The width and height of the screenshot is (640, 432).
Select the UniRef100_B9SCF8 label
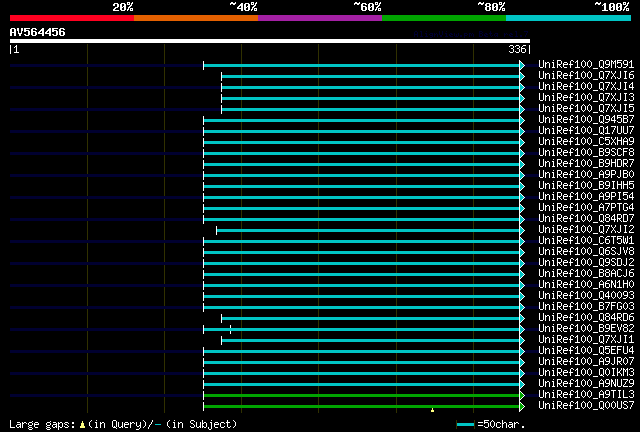point(586,153)
